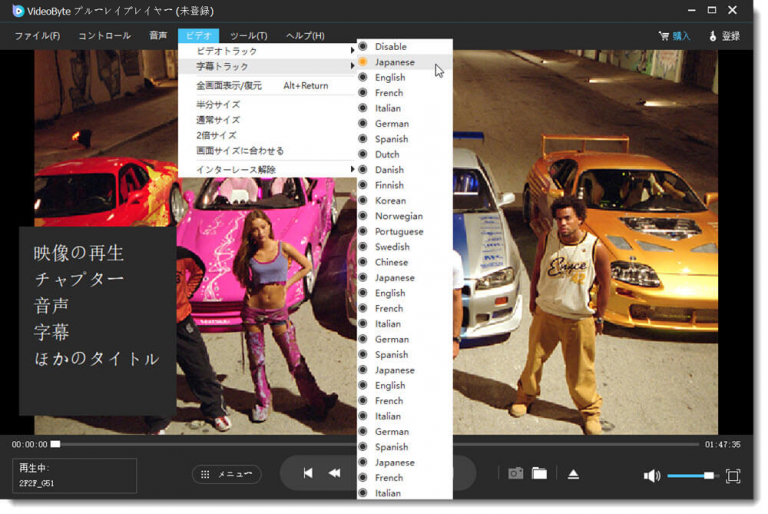Image resolution: width=768 pixels, height=514 pixels.
Task: Mute audio using the speaker icon
Action: [651, 476]
